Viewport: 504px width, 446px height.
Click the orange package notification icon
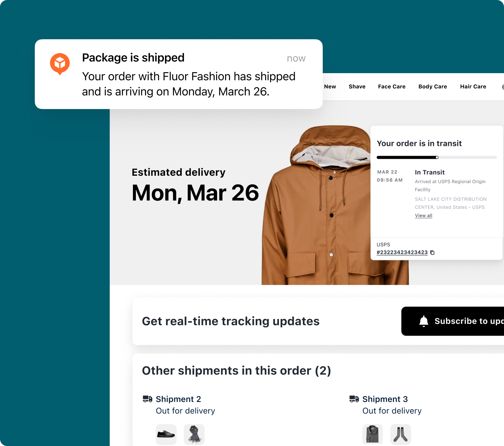(x=60, y=64)
